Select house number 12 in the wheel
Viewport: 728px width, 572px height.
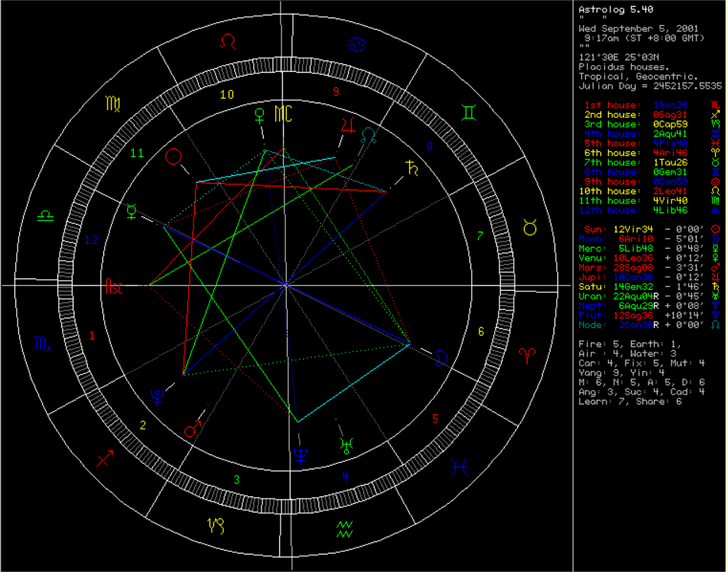pyautogui.click(x=92, y=240)
